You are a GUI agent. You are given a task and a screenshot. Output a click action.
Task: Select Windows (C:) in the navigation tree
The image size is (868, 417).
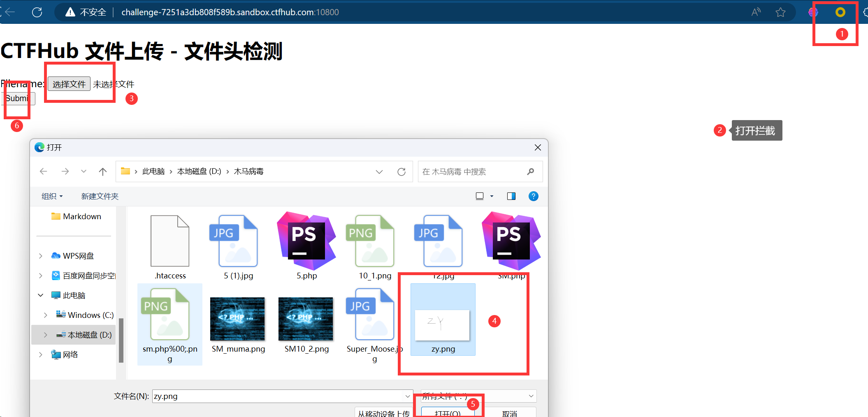(x=90, y=315)
